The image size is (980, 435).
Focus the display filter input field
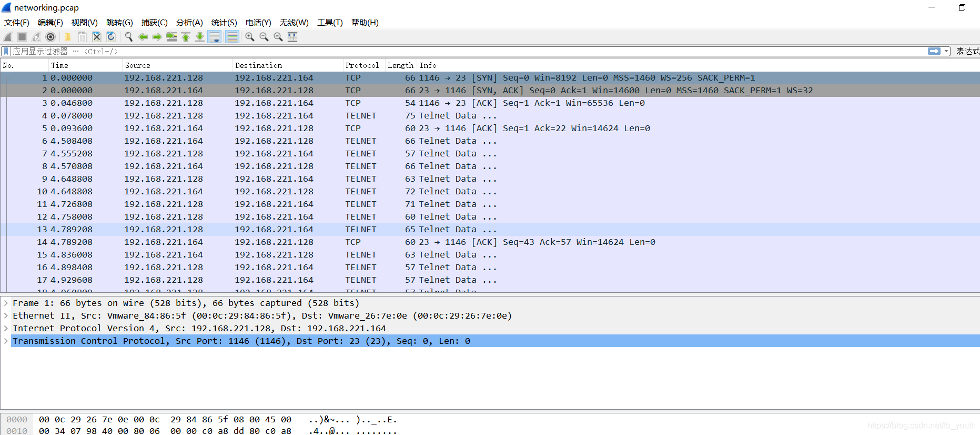click(468, 51)
